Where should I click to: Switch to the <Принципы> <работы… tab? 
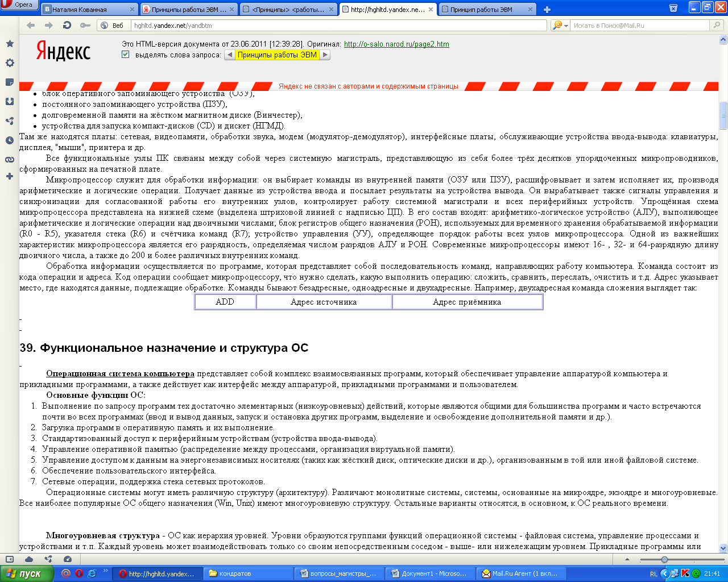[x=288, y=9]
